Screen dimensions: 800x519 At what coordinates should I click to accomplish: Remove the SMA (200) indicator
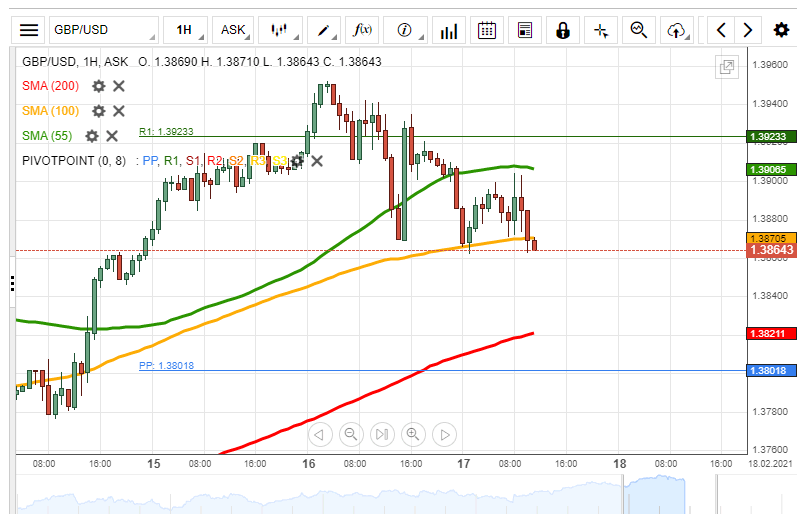click(x=119, y=86)
